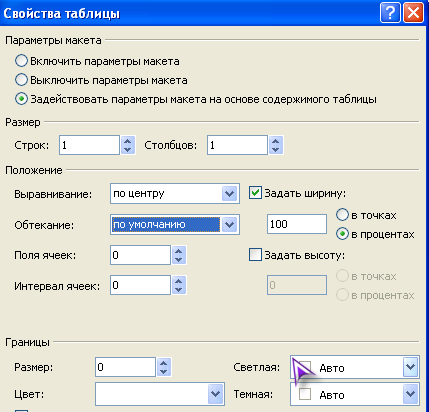Expand the Обтекание dropdown list

[x=229, y=224]
